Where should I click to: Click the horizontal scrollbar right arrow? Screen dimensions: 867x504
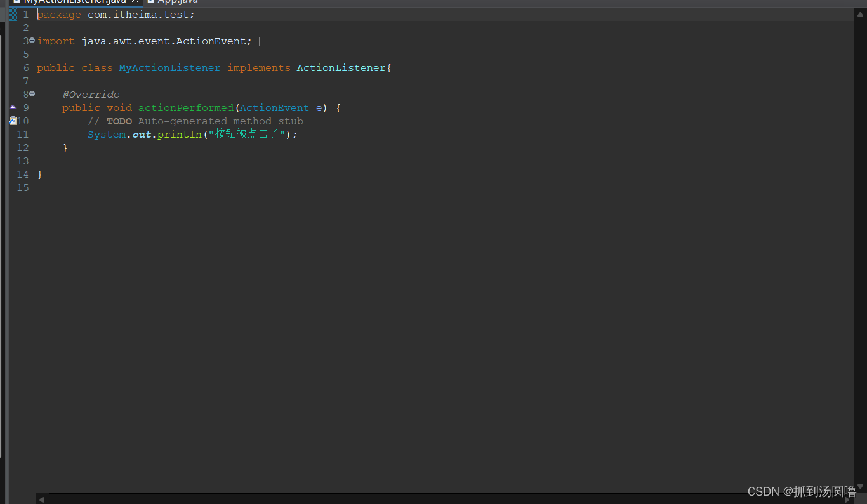(847, 500)
